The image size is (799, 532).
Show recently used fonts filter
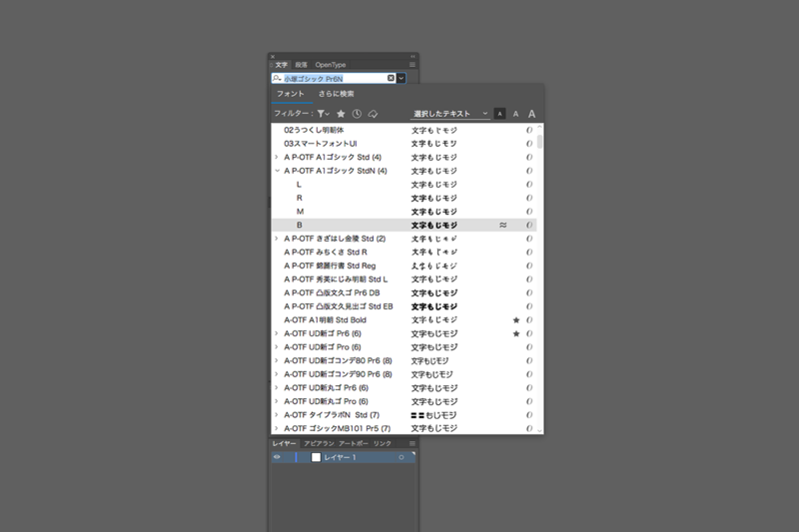point(357,114)
